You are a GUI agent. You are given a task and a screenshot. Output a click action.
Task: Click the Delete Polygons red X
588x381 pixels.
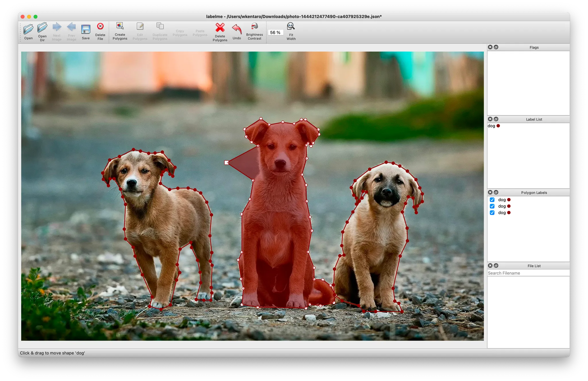(220, 28)
